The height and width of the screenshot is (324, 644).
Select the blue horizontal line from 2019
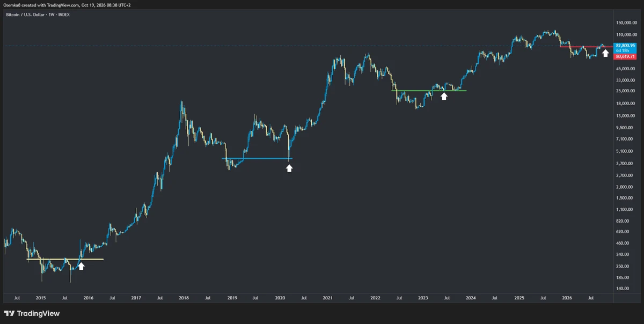[257, 158]
